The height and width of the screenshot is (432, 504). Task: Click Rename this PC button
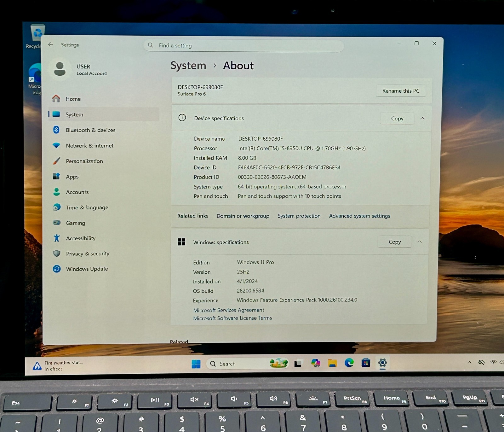[401, 91]
